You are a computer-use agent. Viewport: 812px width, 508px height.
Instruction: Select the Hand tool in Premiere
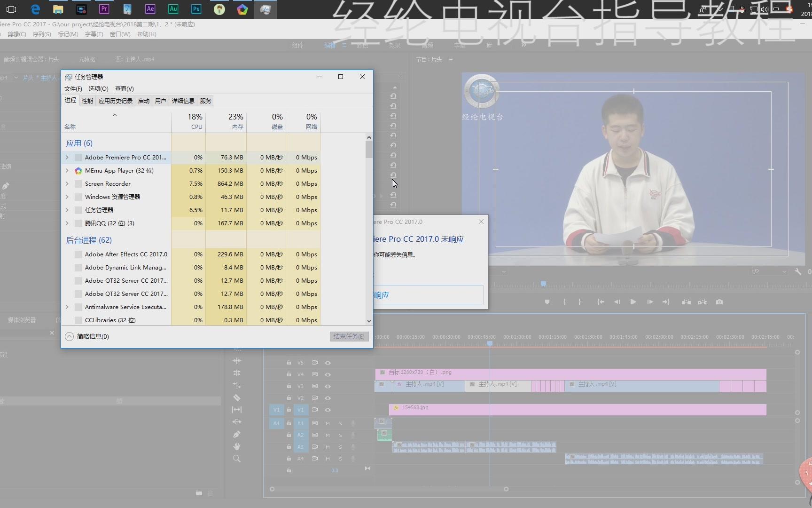[x=237, y=446]
